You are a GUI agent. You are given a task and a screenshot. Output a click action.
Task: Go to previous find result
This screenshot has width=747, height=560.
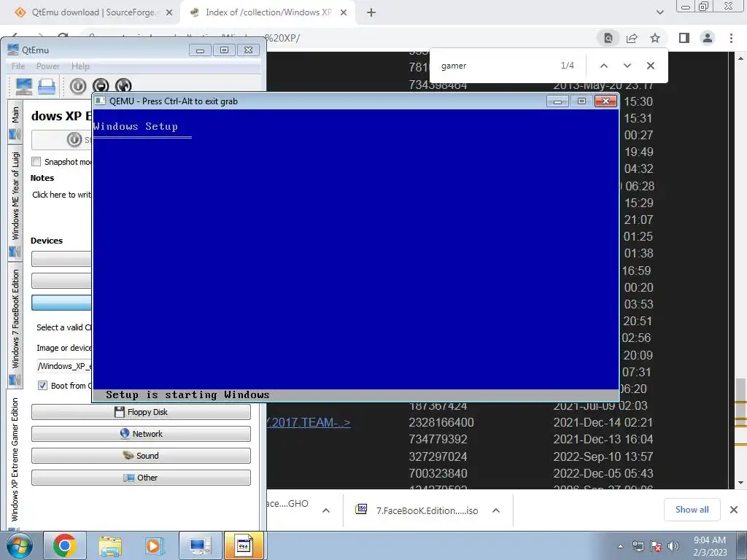point(603,66)
